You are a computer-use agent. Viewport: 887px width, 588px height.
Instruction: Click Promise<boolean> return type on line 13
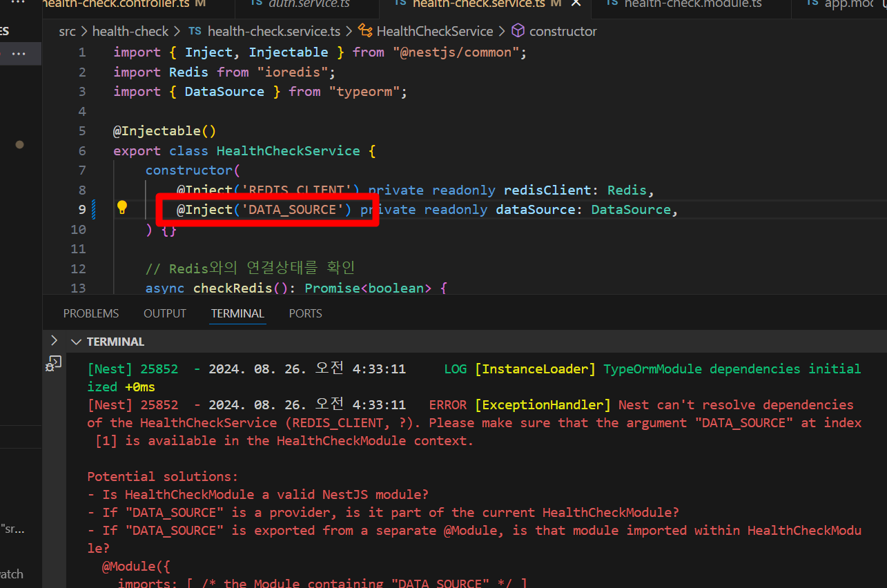tap(368, 288)
